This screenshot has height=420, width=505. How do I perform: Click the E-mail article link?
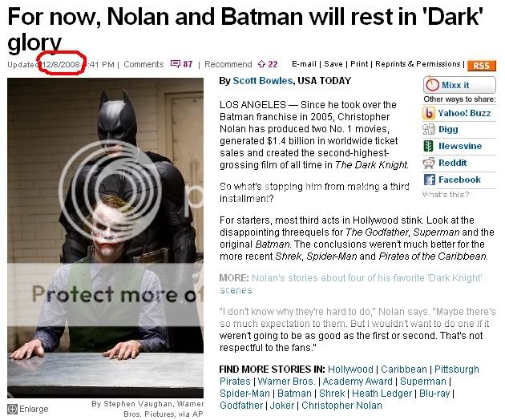304,64
